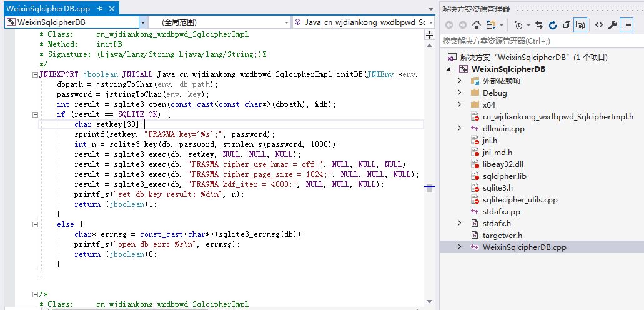
Task: Toggle Preview Selected Items button
Action: pos(627,25)
